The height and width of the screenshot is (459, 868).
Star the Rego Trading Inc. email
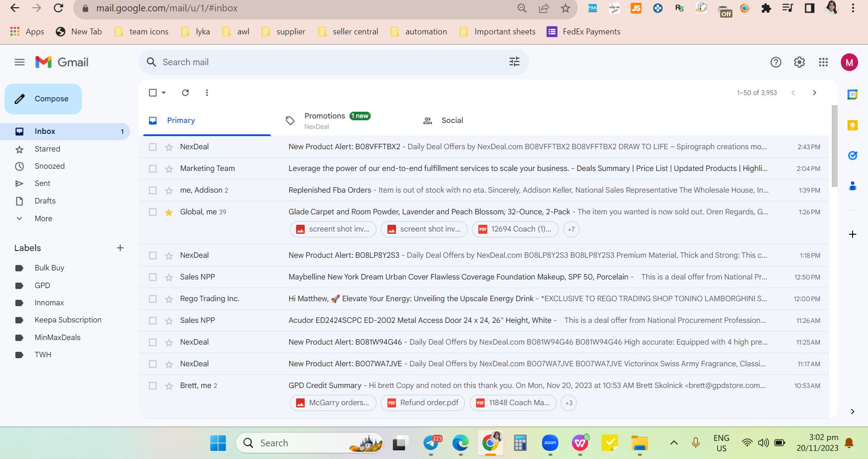(169, 299)
